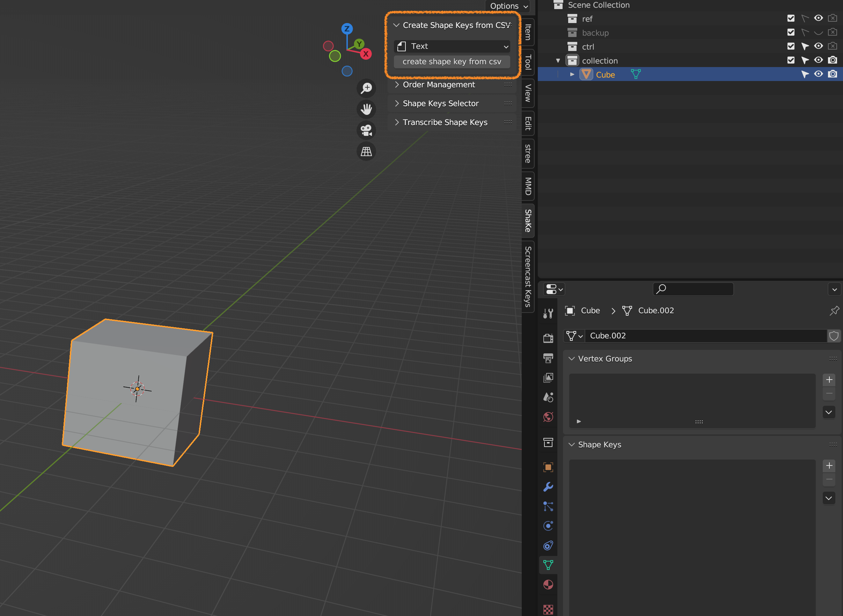843x616 pixels.
Task: Pin the properties editor context
Action: click(834, 310)
